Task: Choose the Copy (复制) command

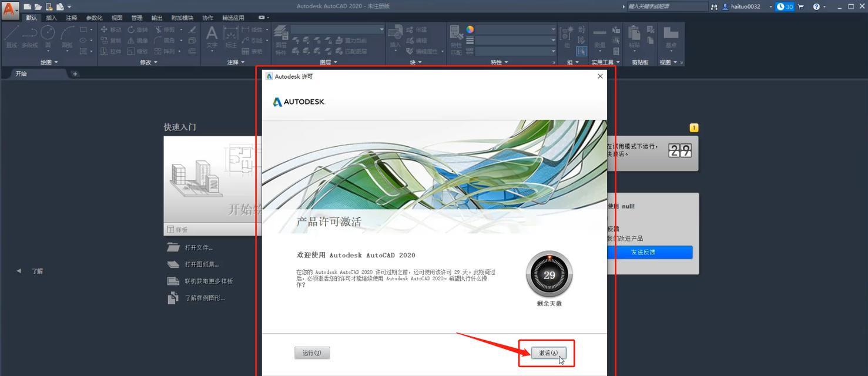Action: [110, 41]
